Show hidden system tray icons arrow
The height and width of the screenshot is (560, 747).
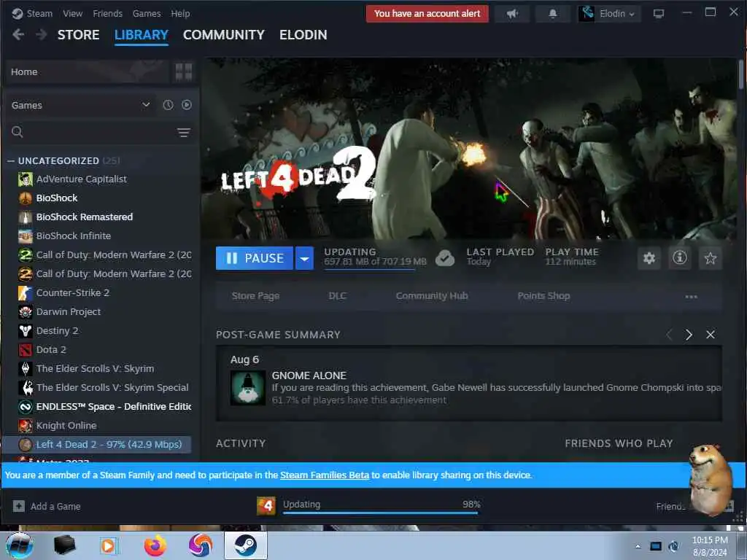click(x=638, y=547)
